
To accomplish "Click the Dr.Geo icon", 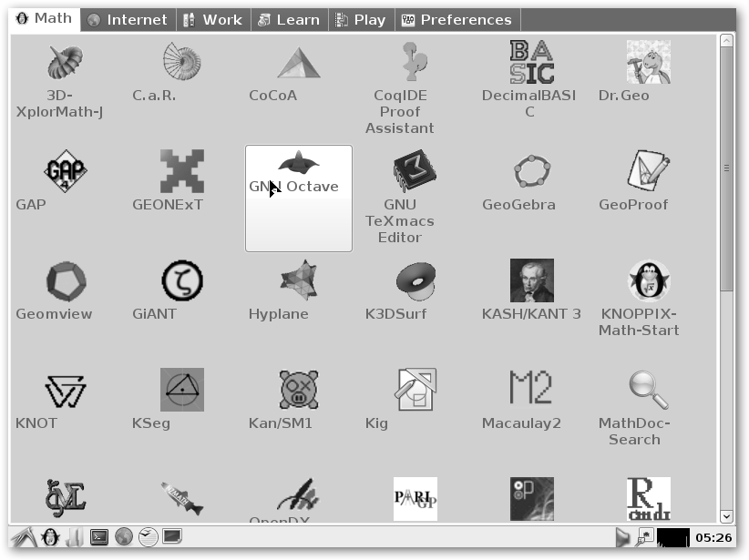I will 648,62.
